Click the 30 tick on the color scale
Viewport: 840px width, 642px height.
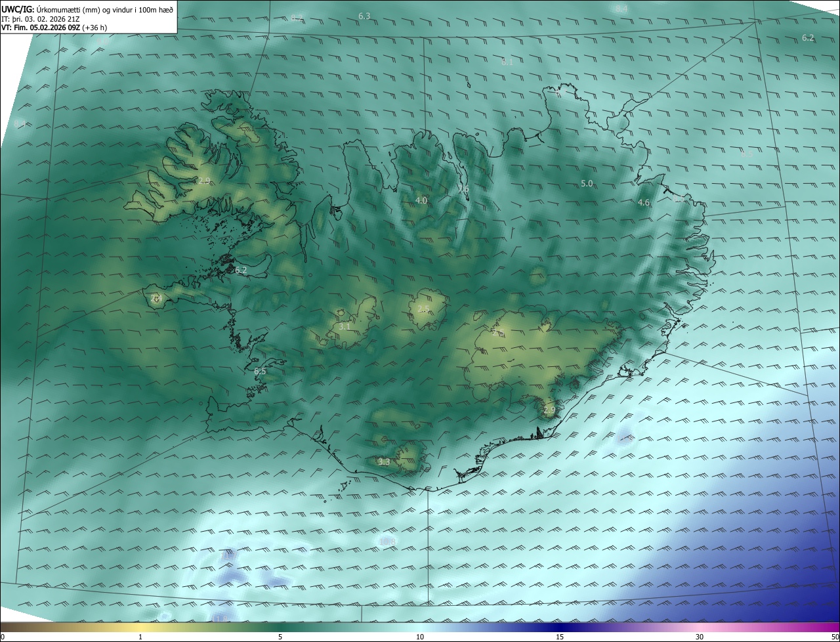(700, 637)
